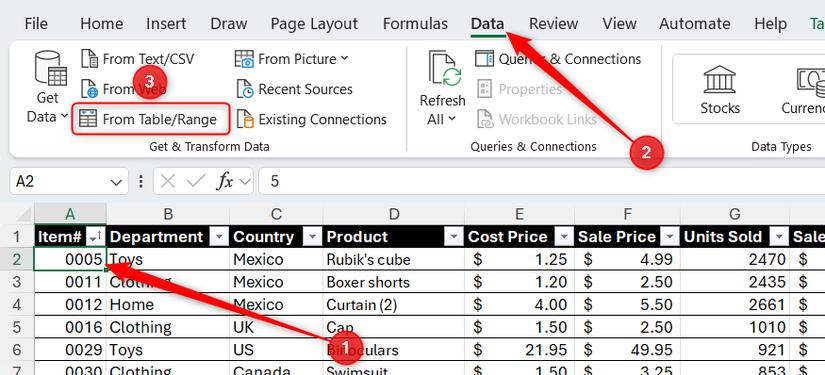Open the Cost Price filter dropdown

tap(564, 237)
